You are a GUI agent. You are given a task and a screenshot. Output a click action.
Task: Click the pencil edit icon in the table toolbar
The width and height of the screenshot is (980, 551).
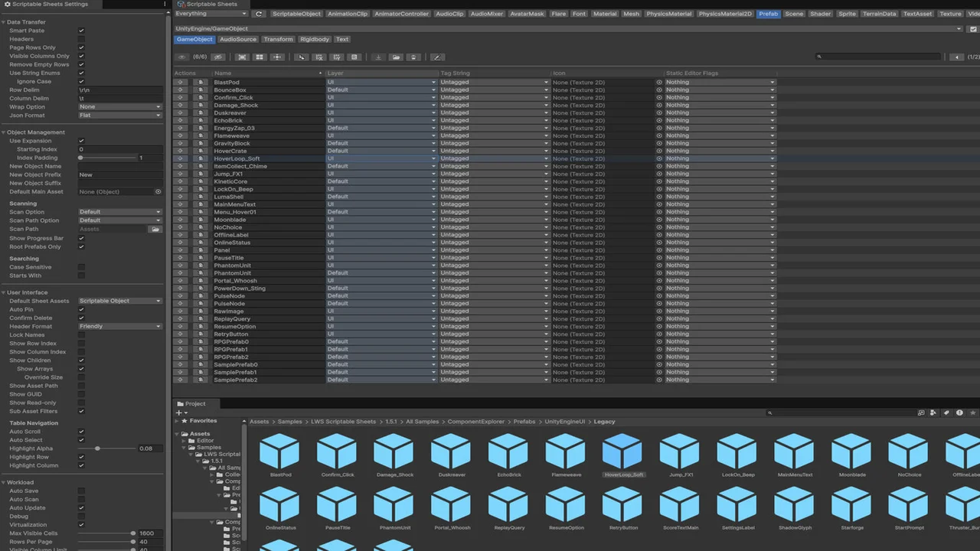(436, 57)
